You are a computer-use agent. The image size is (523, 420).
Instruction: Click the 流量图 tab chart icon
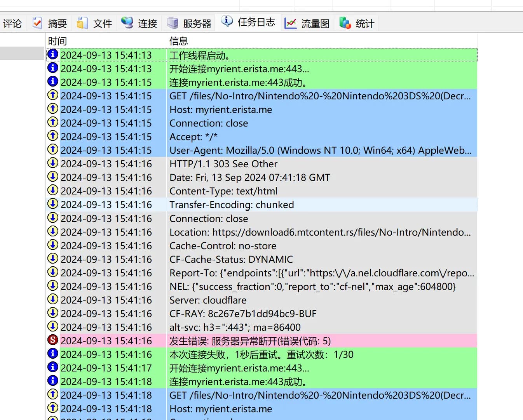(x=290, y=23)
